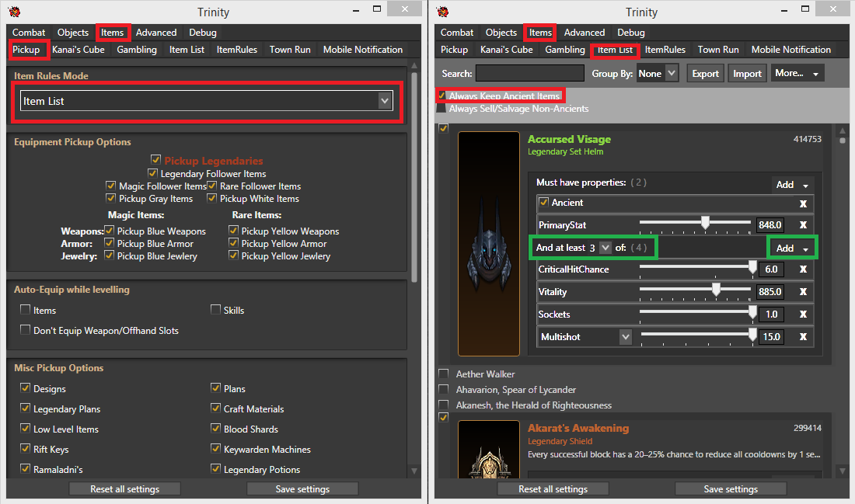Toggle Legendary Potions checkbox
Viewport: 855px width, 504px height.
click(x=215, y=468)
